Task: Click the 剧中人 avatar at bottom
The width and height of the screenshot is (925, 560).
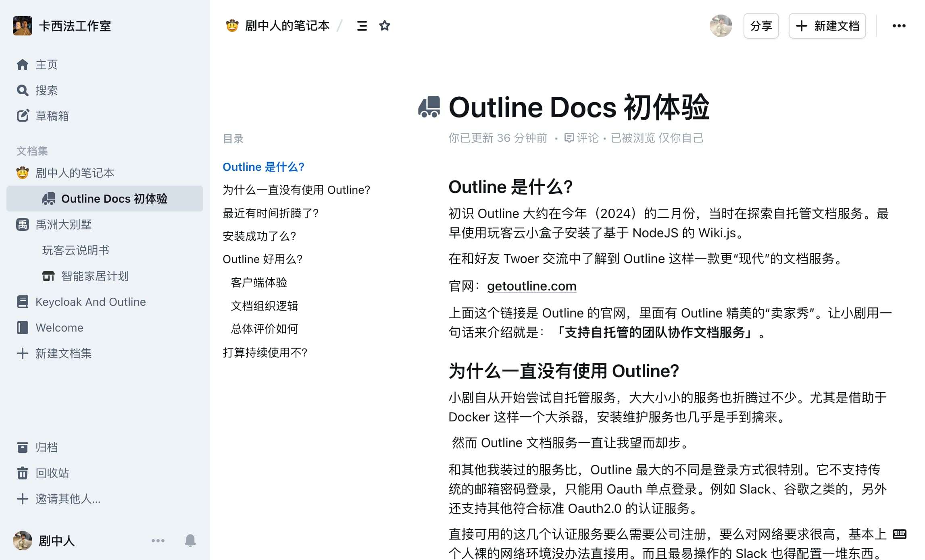Action: click(x=23, y=540)
